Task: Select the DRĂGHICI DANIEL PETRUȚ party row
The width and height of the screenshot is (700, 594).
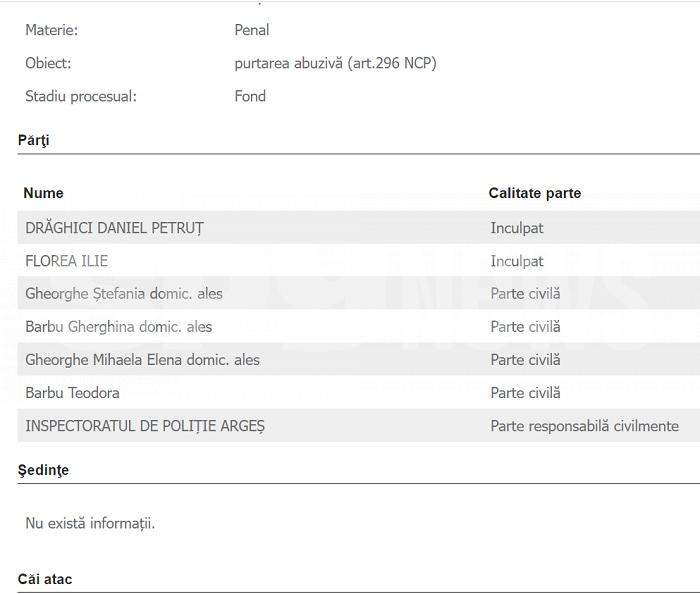Action: pos(358,228)
